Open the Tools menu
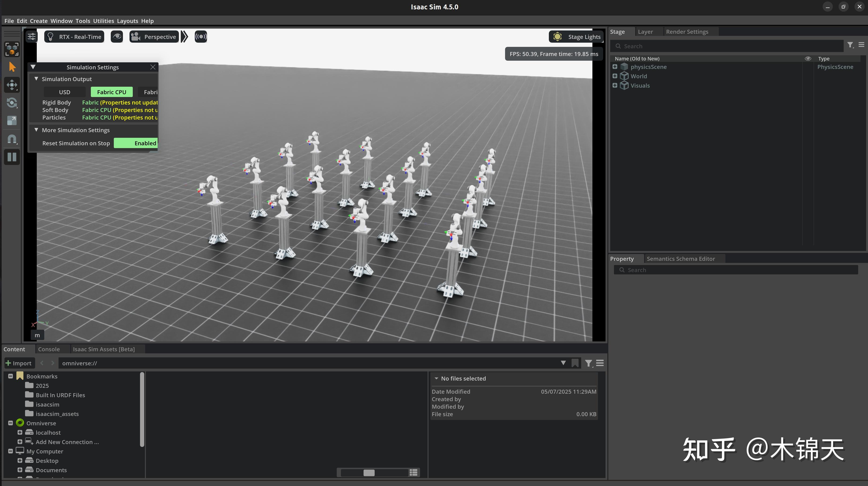Screen dimensions: 868x486 point(83,21)
